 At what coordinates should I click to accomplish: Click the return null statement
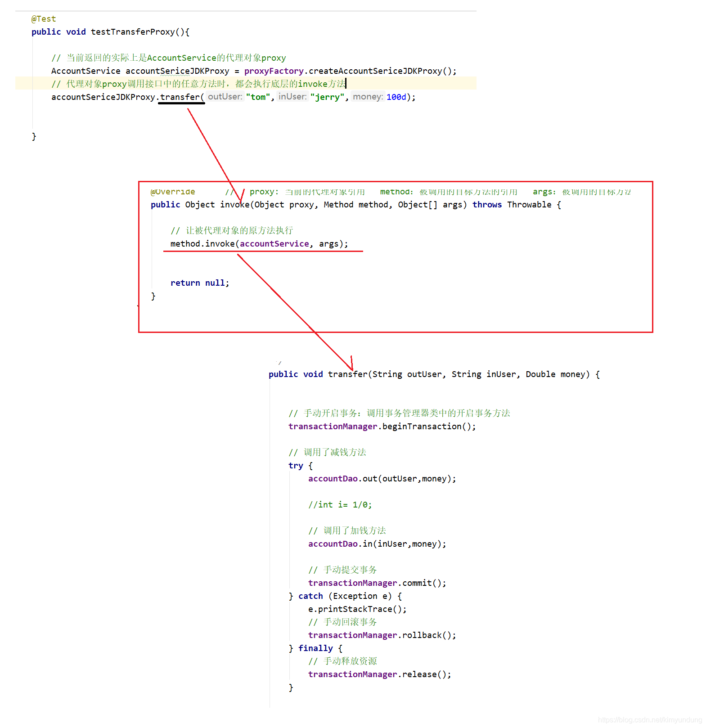click(200, 283)
